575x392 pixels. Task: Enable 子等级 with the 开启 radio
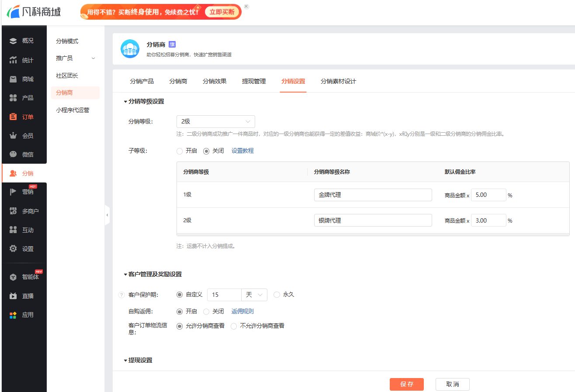(x=180, y=151)
